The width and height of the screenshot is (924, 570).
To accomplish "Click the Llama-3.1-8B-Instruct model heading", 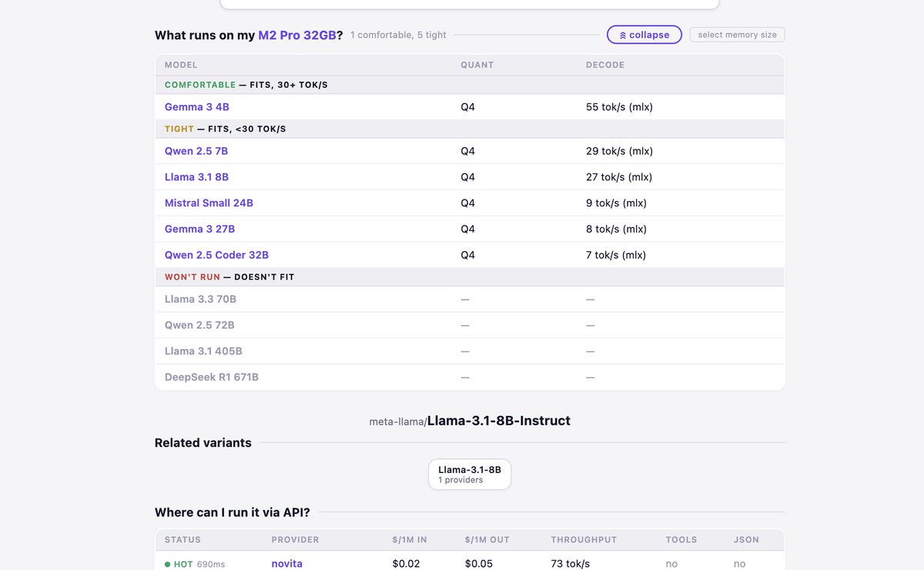I will (499, 421).
